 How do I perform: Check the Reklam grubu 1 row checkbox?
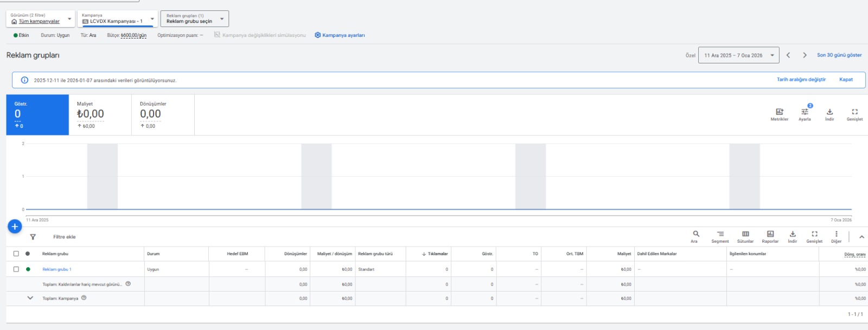point(16,269)
